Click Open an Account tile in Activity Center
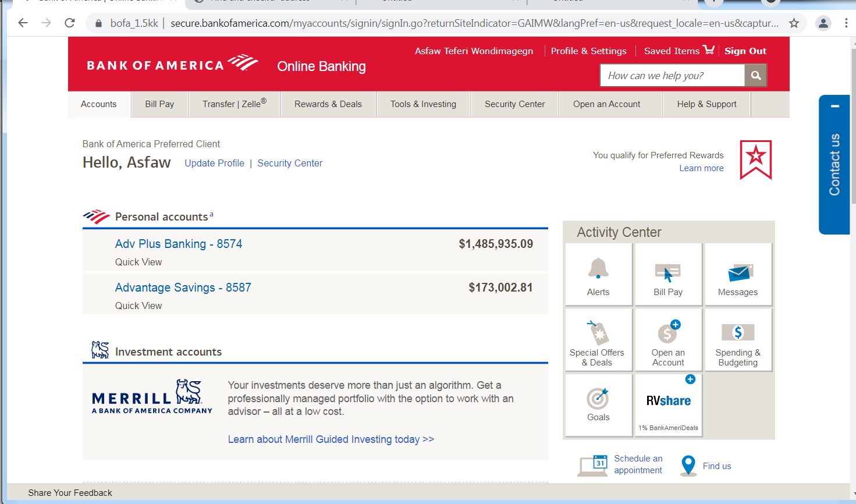 click(668, 340)
